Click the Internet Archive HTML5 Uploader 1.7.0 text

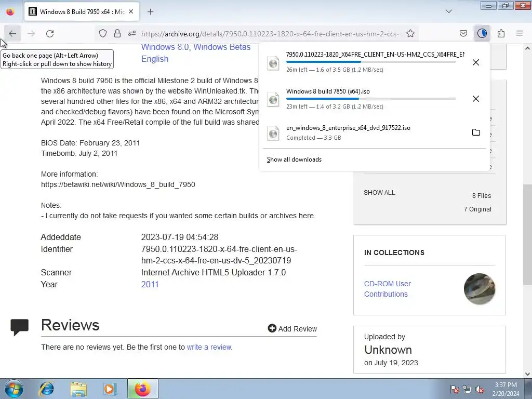[214, 272]
